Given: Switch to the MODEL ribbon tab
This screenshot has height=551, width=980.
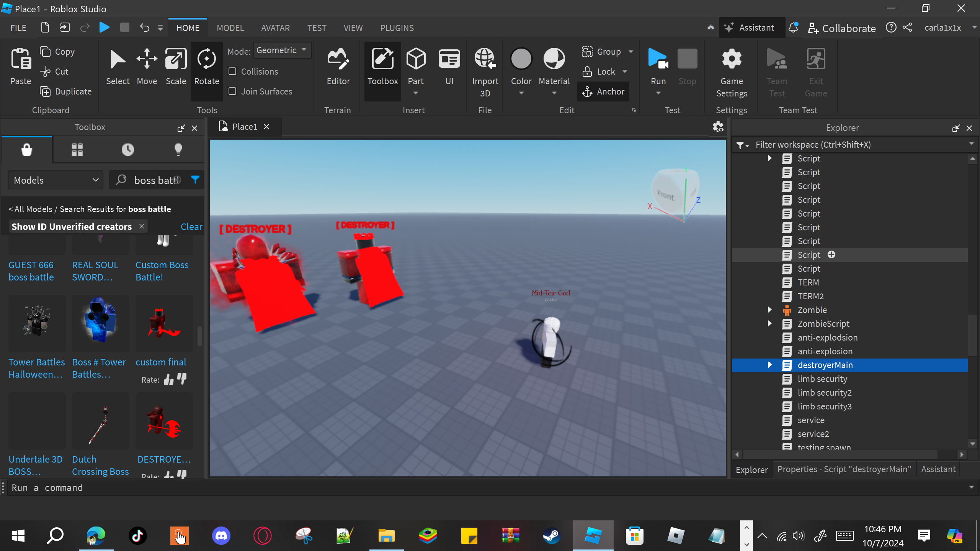Looking at the screenshot, I should tap(230, 28).
